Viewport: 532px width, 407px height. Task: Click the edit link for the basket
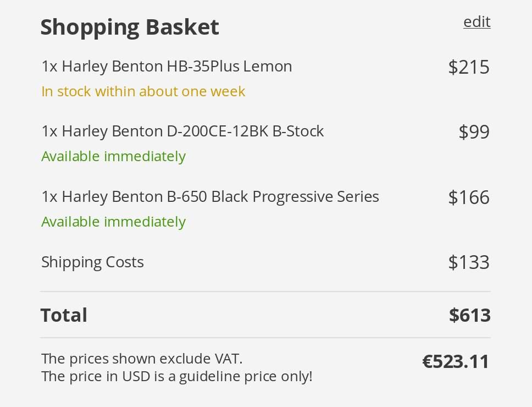(x=476, y=22)
